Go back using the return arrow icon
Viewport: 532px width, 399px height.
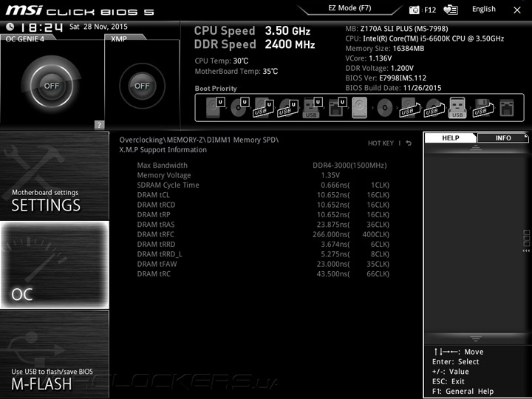coord(409,143)
